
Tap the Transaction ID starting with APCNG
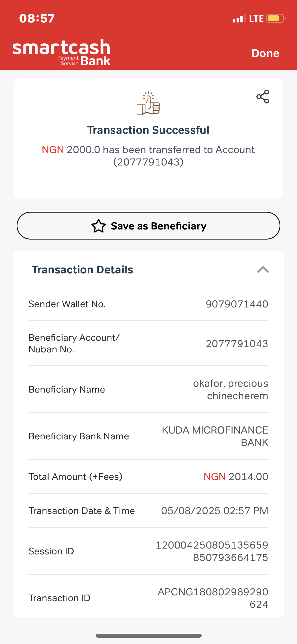tap(213, 598)
